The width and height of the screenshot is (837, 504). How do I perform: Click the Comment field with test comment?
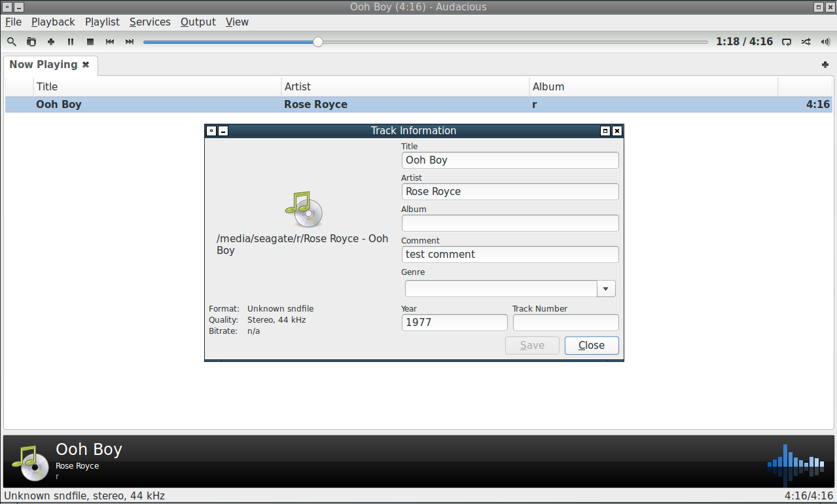pos(510,255)
